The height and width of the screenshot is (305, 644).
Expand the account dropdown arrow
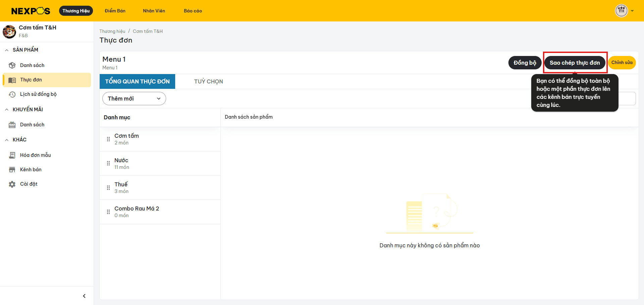pyautogui.click(x=632, y=11)
